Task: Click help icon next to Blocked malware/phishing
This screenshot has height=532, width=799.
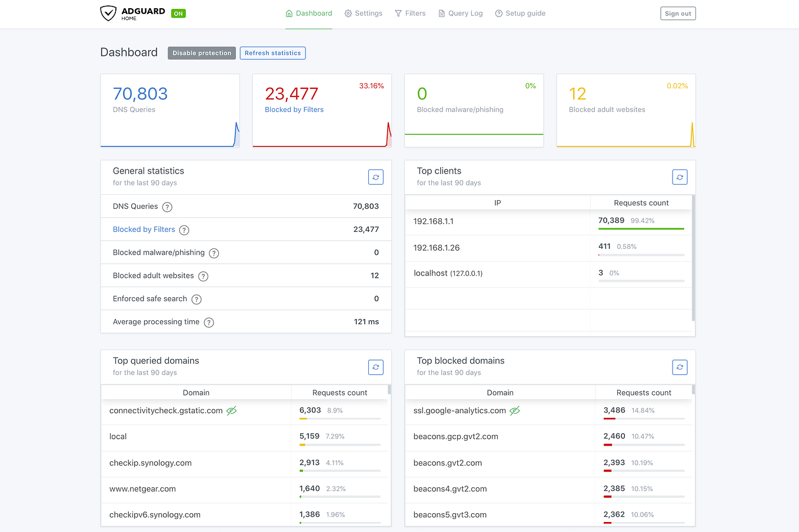Action: point(214,253)
